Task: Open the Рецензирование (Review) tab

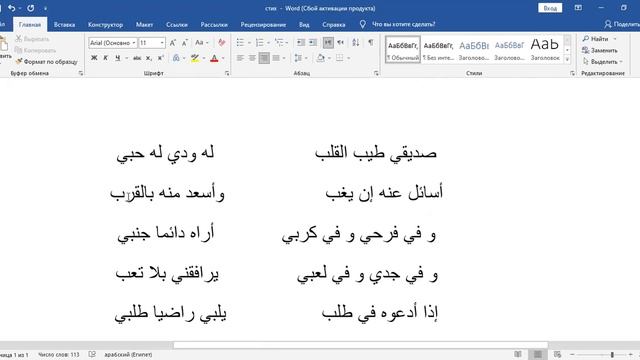Action: pyautogui.click(x=263, y=24)
